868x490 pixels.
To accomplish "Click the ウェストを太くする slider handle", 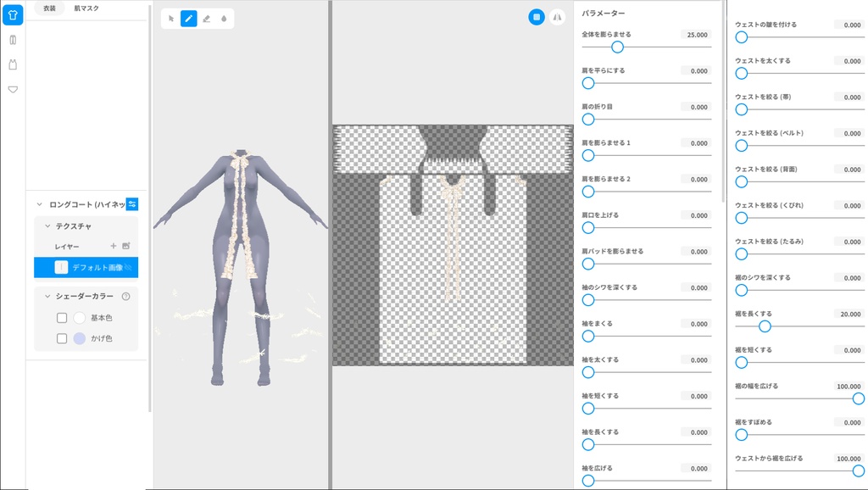I will tap(741, 74).
